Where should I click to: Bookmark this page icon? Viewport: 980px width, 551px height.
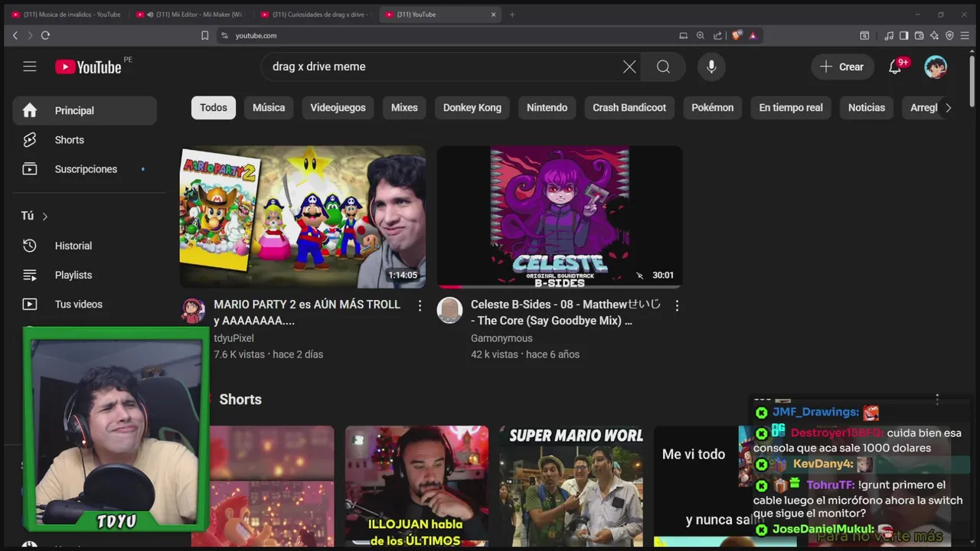point(204,35)
